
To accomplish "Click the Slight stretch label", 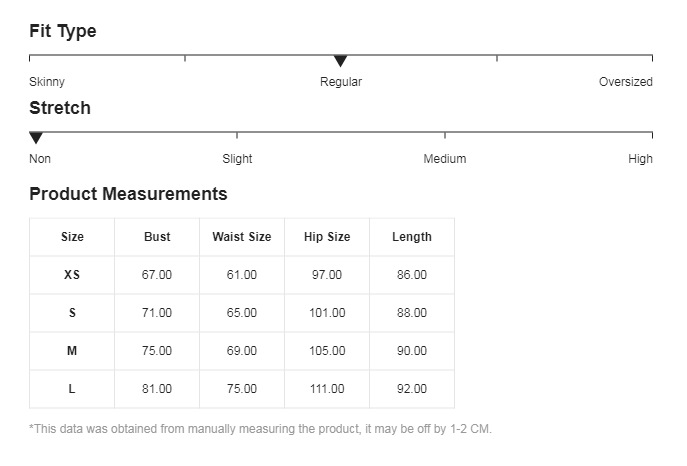I will click(x=237, y=159).
